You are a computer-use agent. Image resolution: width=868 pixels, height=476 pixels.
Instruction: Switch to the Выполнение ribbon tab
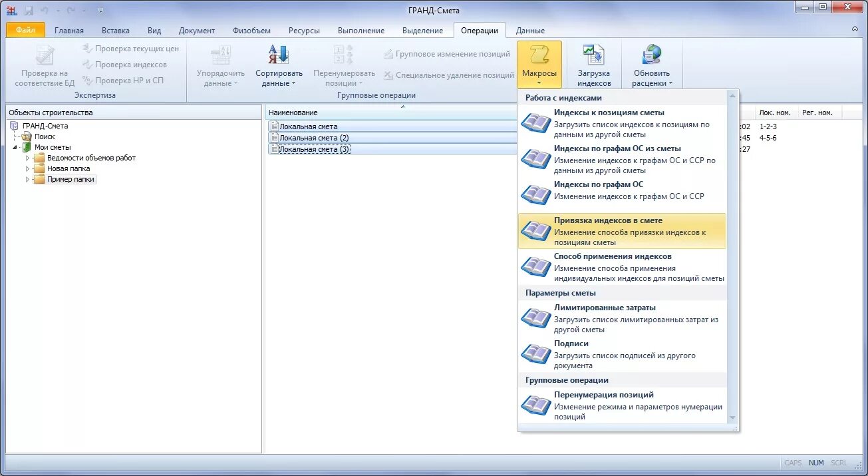pyautogui.click(x=361, y=31)
